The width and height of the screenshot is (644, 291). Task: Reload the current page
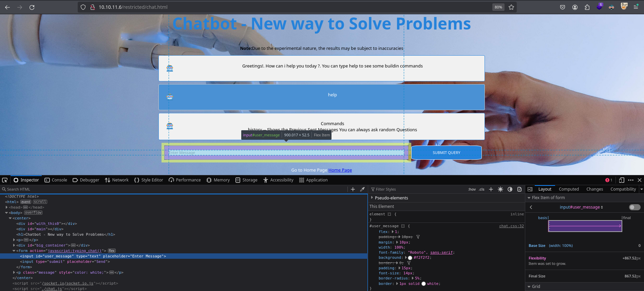(x=32, y=7)
